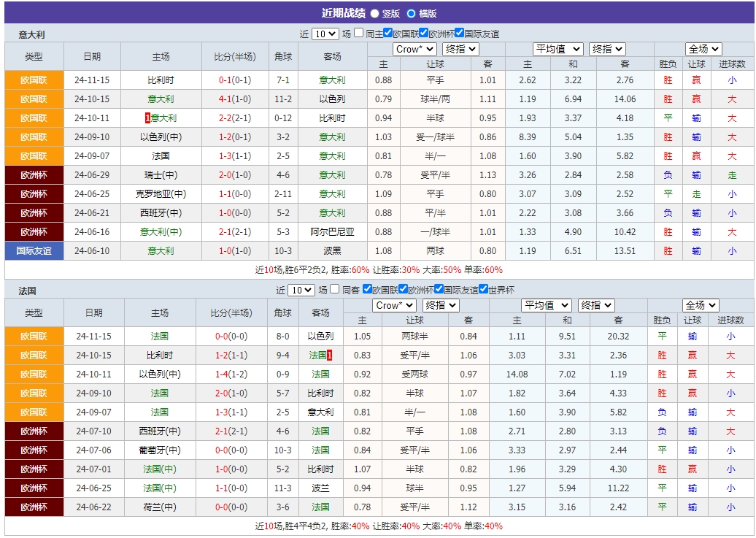The width and height of the screenshot is (756, 538).
Task: Click the 比利时 home team link
Action: coord(158,80)
